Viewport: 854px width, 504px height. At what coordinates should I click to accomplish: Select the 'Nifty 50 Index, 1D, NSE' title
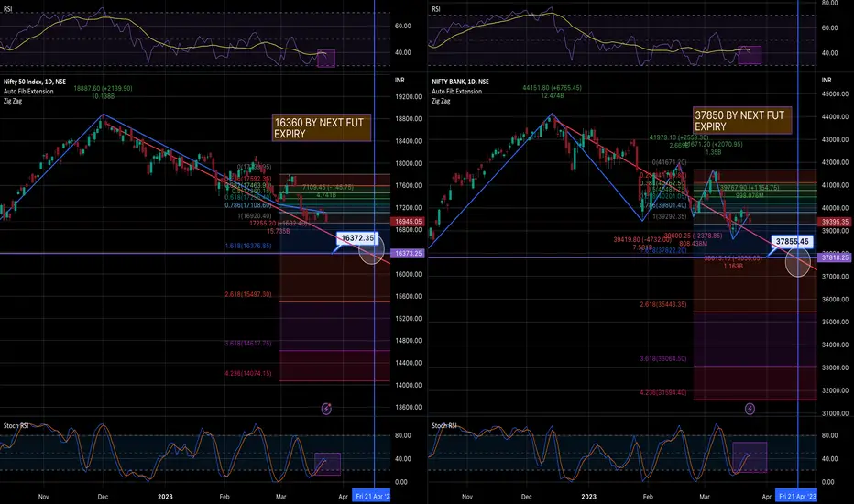pyautogui.click(x=35, y=82)
